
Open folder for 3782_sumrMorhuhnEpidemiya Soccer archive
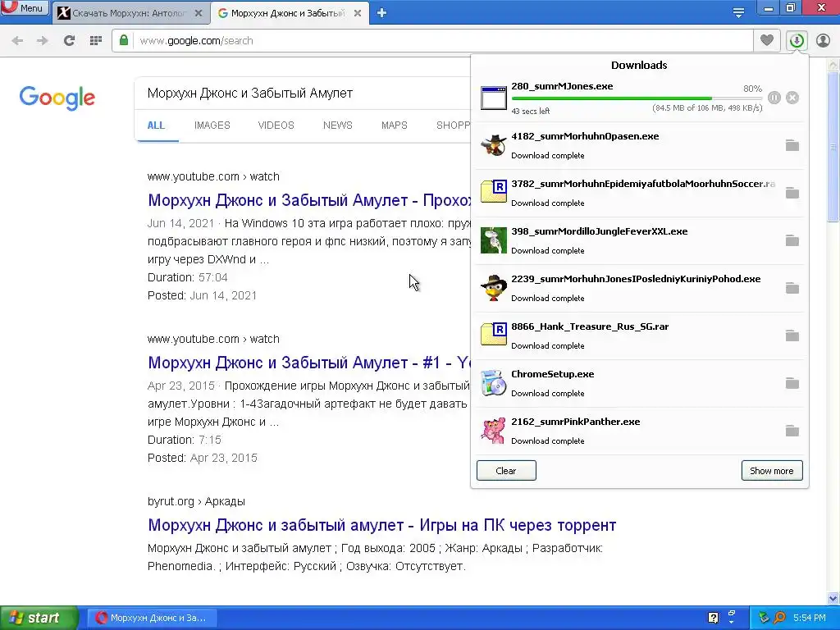click(792, 193)
